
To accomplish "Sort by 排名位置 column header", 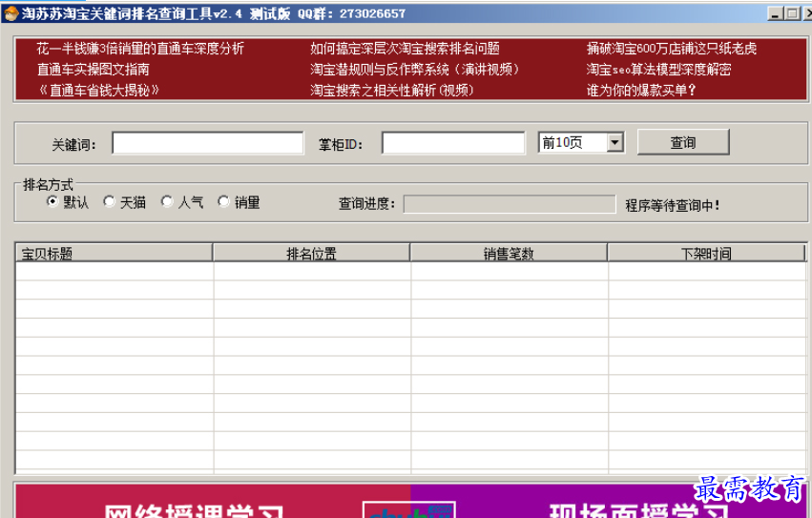I will (x=311, y=253).
